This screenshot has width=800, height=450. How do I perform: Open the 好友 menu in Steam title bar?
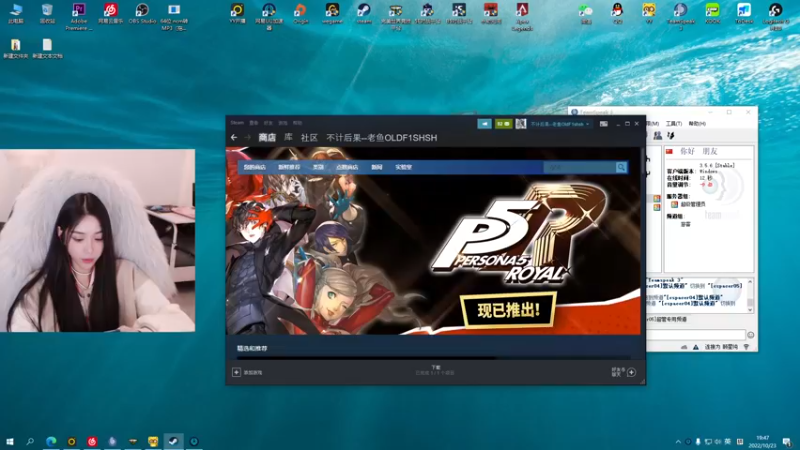(x=268, y=123)
